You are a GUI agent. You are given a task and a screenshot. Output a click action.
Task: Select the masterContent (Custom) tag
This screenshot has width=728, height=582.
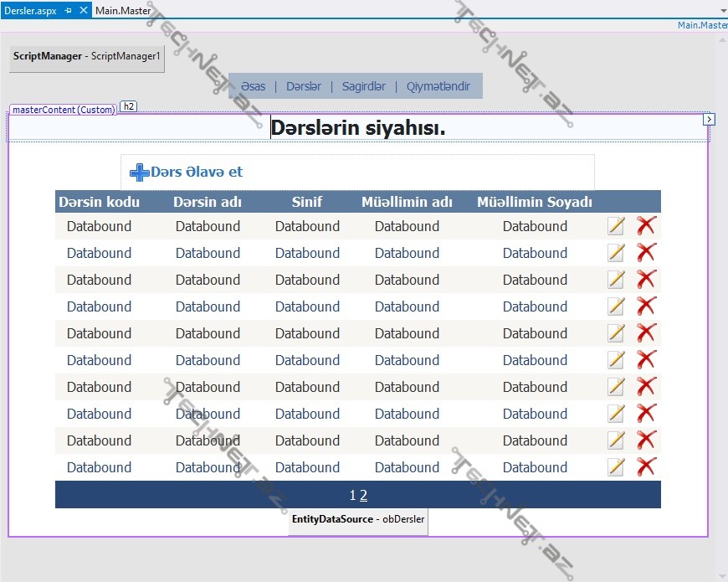click(63, 110)
